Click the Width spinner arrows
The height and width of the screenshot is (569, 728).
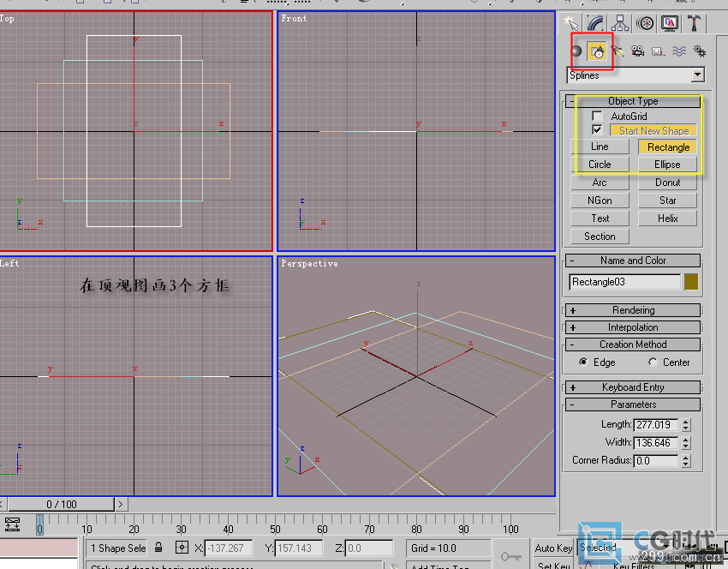tap(686, 443)
